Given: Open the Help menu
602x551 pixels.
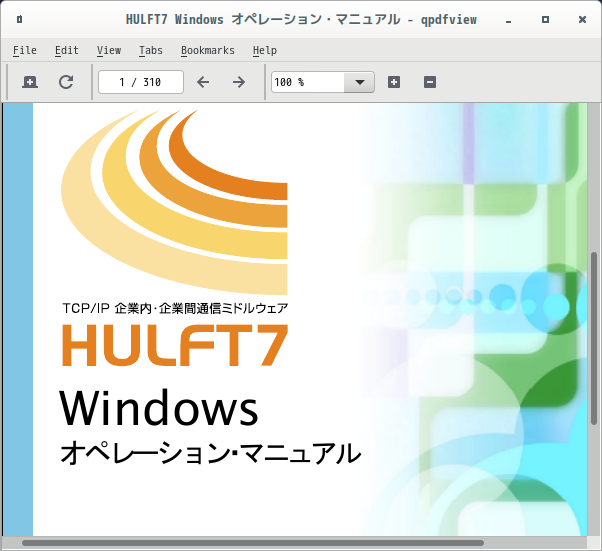Looking at the screenshot, I should [265, 50].
